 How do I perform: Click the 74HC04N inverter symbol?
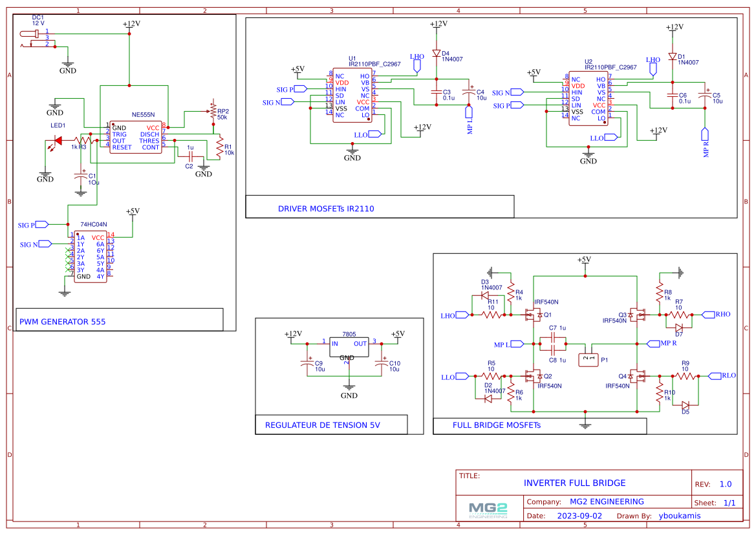(x=89, y=255)
